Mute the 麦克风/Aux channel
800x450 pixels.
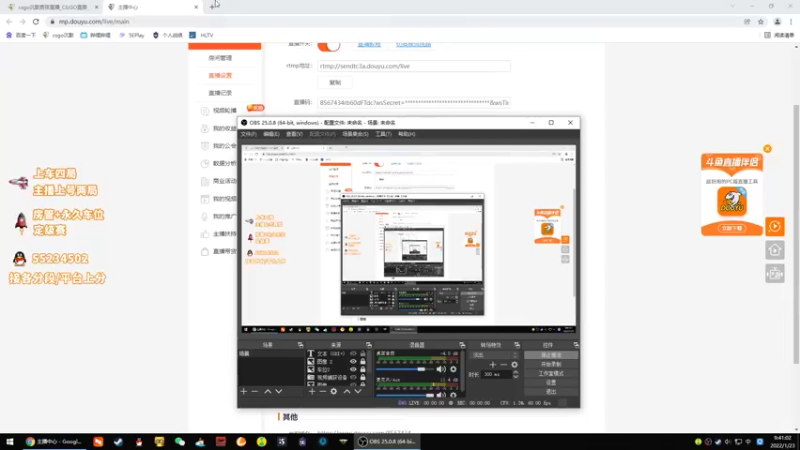click(441, 395)
